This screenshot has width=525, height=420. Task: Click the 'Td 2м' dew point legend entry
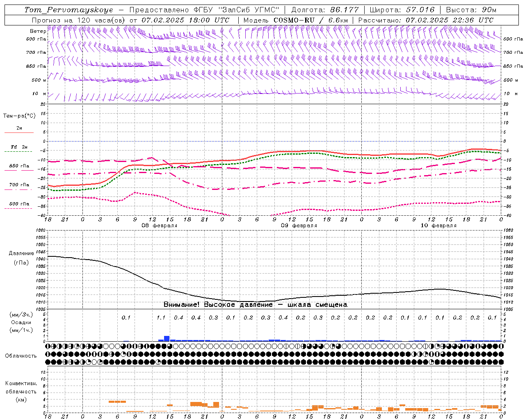point(19,147)
